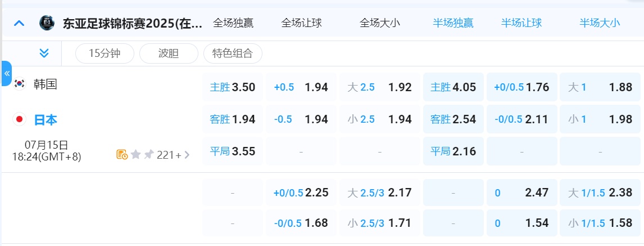Mark match as favorite with star icon
644x246 pixels.
click(x=135, y=155)
